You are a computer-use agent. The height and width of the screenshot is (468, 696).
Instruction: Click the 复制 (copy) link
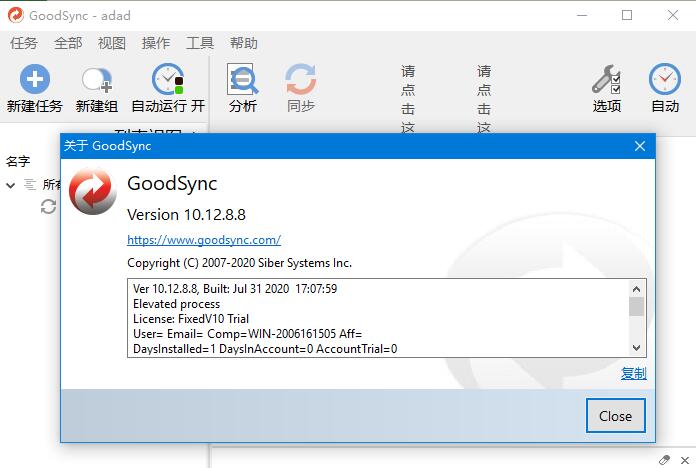tap(633, 373)
